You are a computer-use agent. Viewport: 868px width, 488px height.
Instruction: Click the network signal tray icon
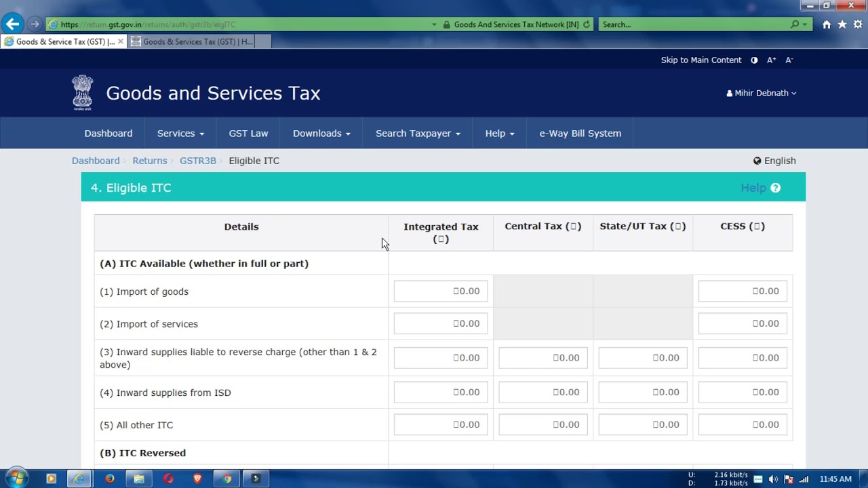[804, 479]
